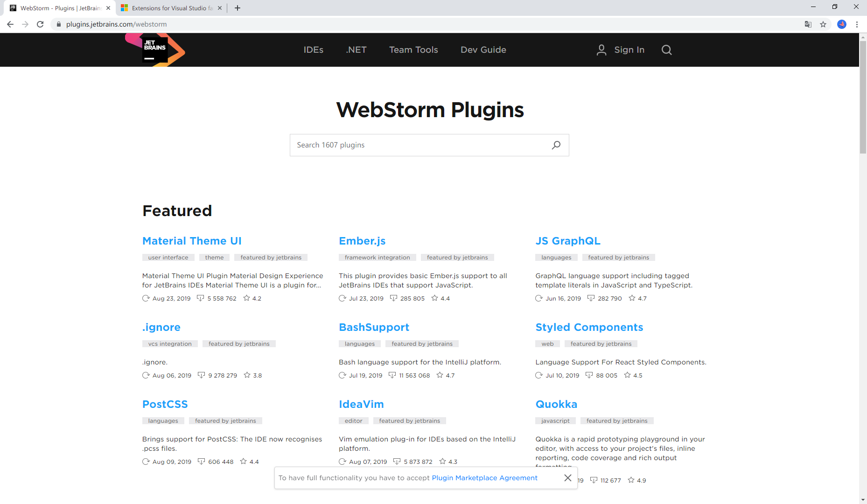Click the 'framework integration' tag
867x504 pixels.
pos(377,258)
